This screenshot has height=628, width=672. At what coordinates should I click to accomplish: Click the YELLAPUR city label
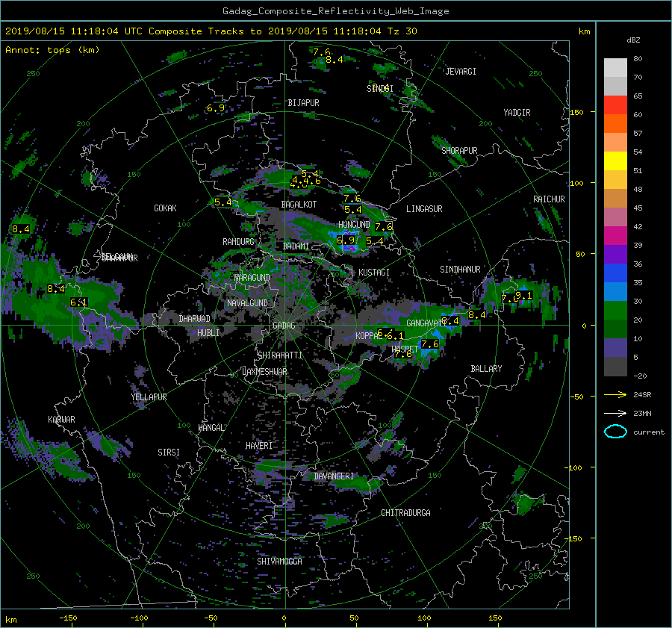click(149, 397)
